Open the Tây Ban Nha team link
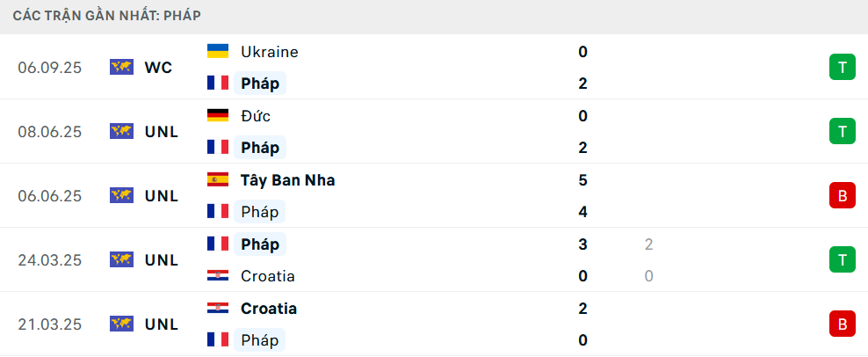 (x=287, y=179)
